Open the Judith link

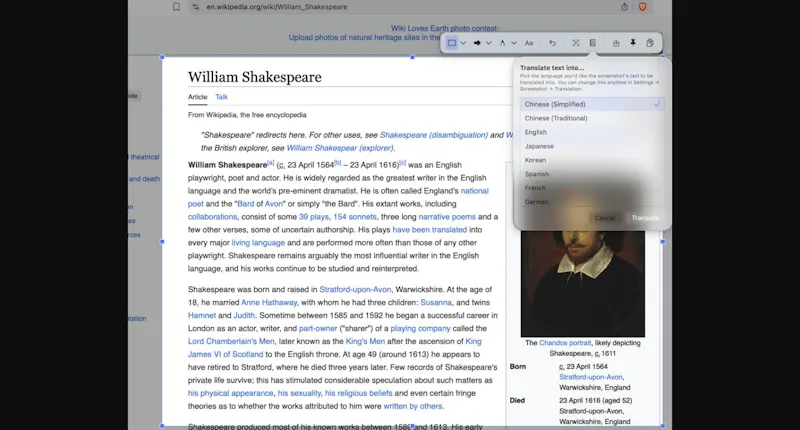pyautogui.click(x=244, y=315)
